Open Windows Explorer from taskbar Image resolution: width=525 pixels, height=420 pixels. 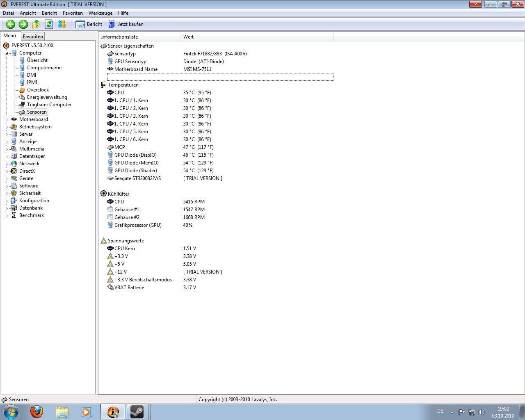(62, 412)
